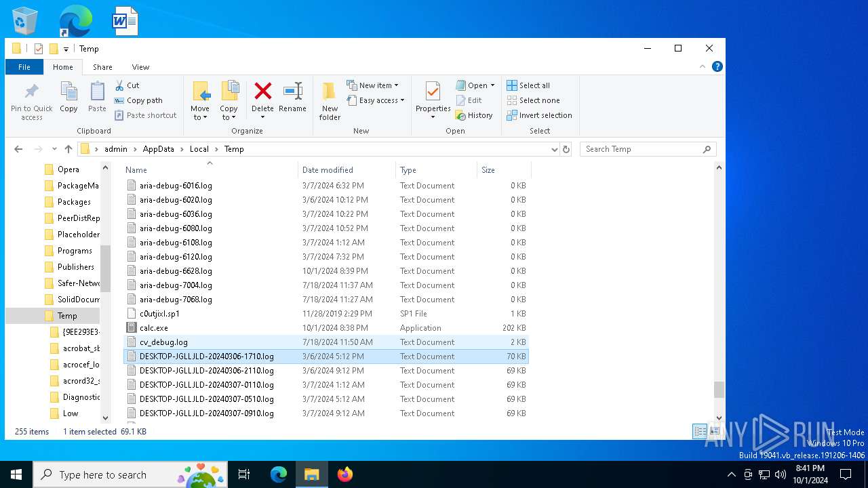Click the AppData breadcrumb segment
The image size is (868, 488).
158,149
